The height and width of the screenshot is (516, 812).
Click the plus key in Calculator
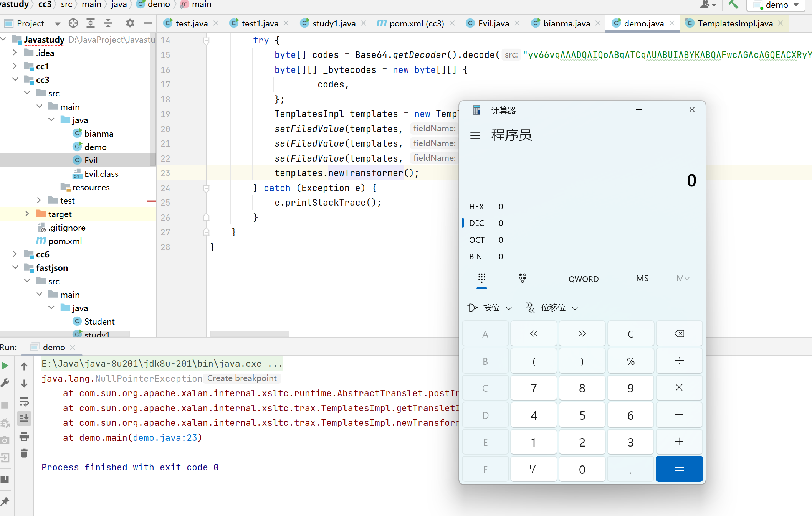pos(679,442)
